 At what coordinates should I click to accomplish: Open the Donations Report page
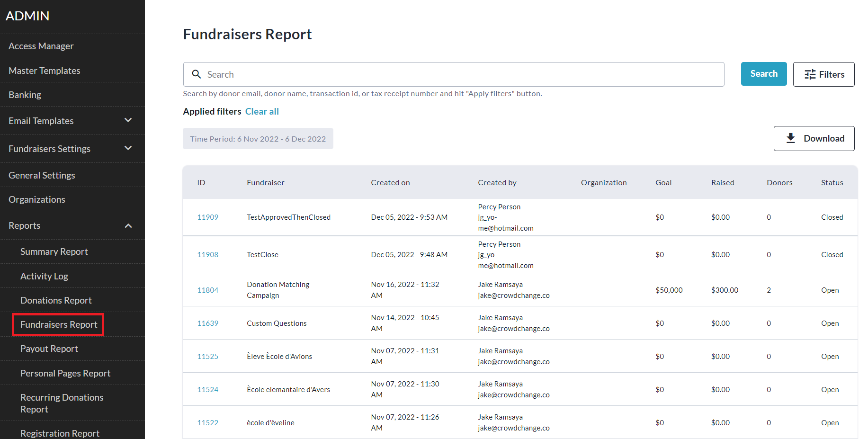coord(56,300)
